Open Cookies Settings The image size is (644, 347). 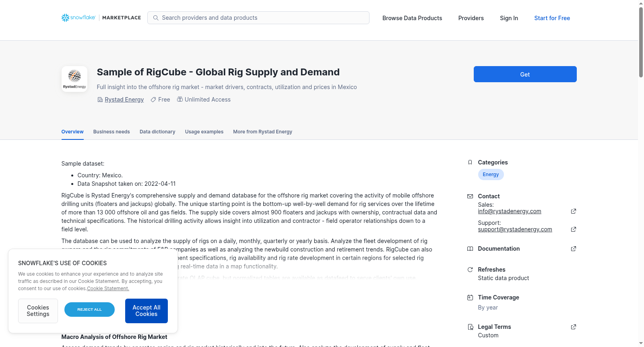coord(38,311)
